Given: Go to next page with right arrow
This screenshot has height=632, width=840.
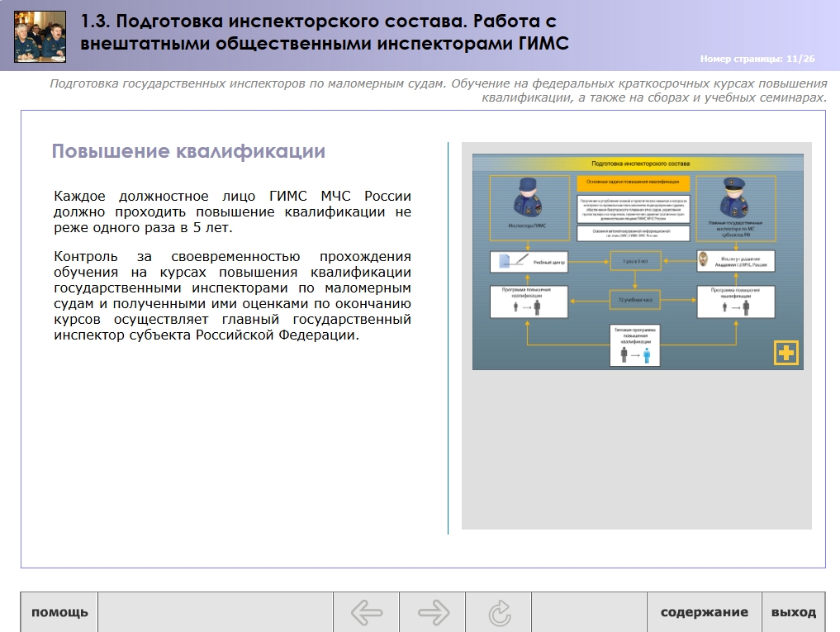Looking at the screenshot, I should 433,612.
